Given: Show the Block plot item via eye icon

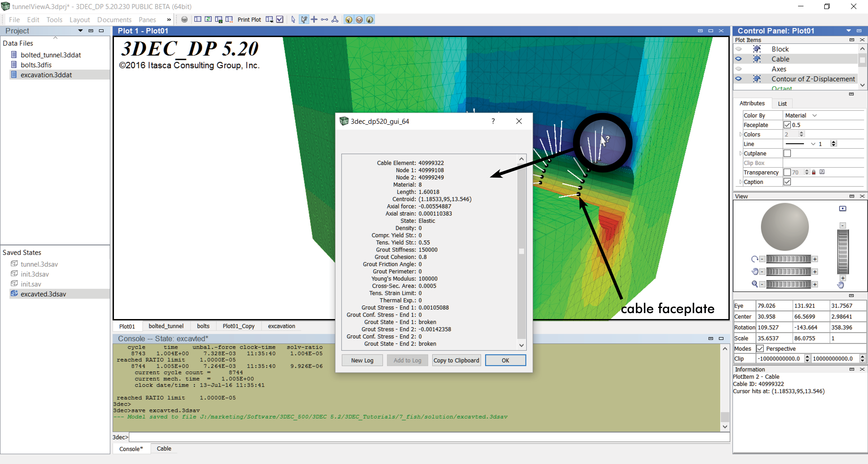Looking at the screenshot, I should coord(739,49).
